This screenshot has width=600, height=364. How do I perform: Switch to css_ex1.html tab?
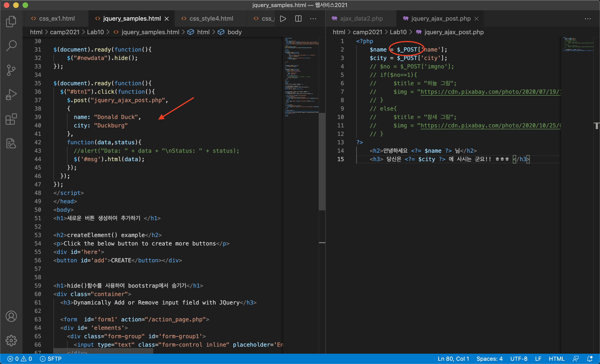57,19
